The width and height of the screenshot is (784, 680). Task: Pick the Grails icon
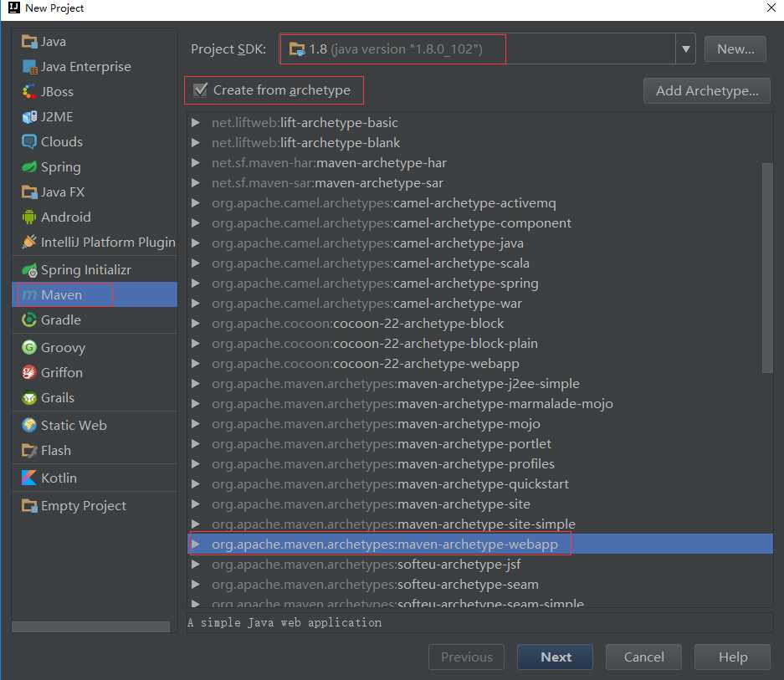(x=29, y=397)
